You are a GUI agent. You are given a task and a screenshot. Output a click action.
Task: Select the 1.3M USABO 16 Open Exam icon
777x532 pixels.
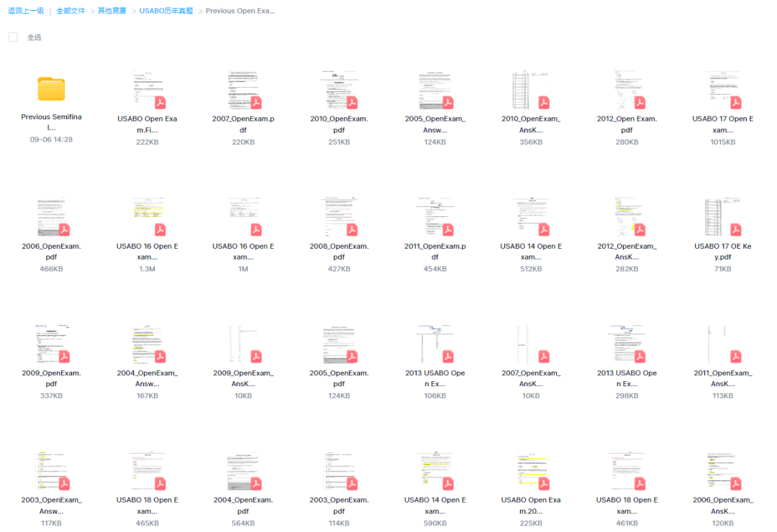(x=147, y=217)
